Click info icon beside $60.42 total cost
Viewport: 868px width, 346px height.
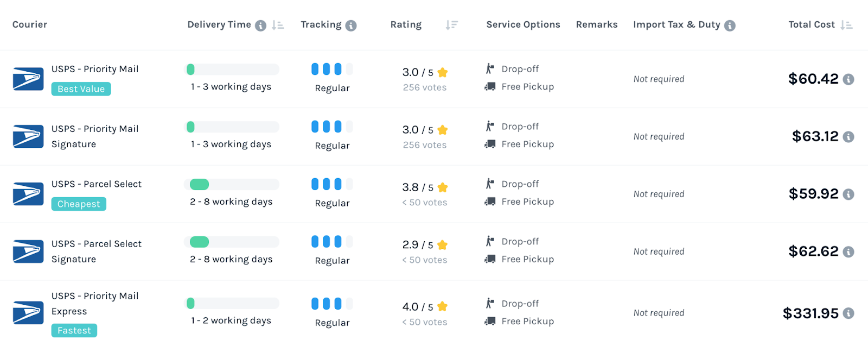tap(848, 79)
